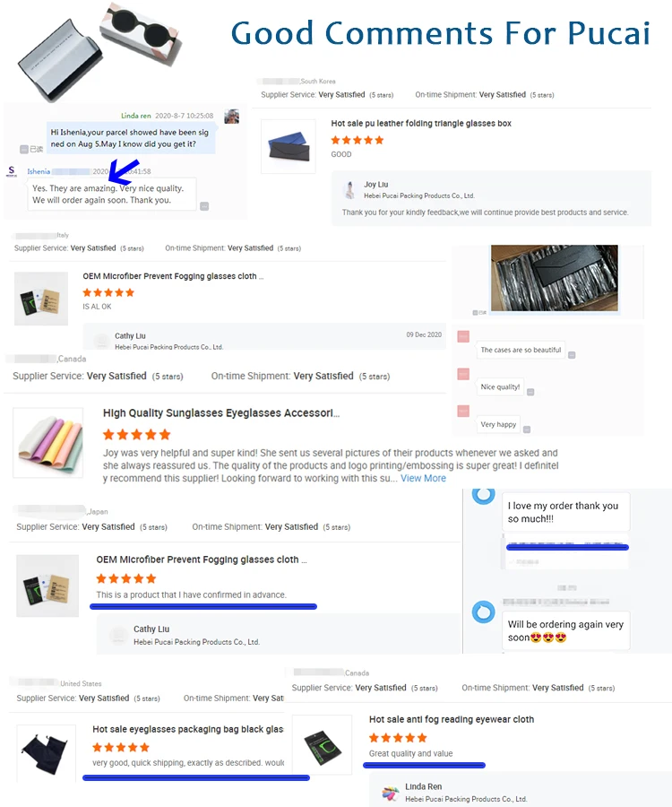The height and width of the screenshot is (807, 672).
Task: Open the colorful cleaning cloths product thumbnail
Action: tap(47, 443)
